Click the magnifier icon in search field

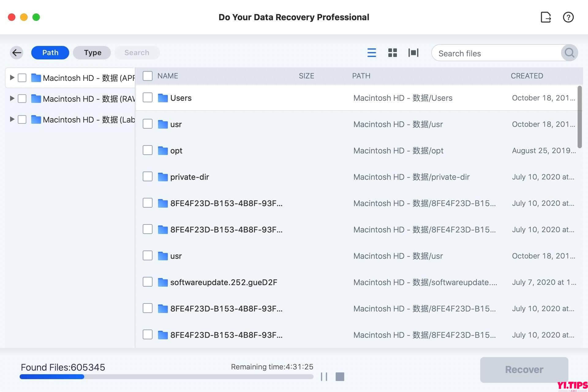click(x=569, y=53)
